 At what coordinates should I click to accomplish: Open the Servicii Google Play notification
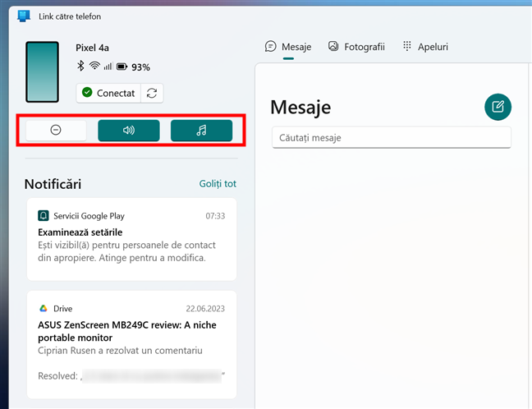[131, 239]
